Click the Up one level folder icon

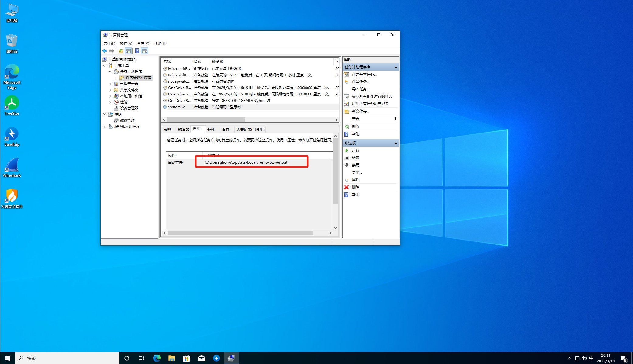pos(121,51)
